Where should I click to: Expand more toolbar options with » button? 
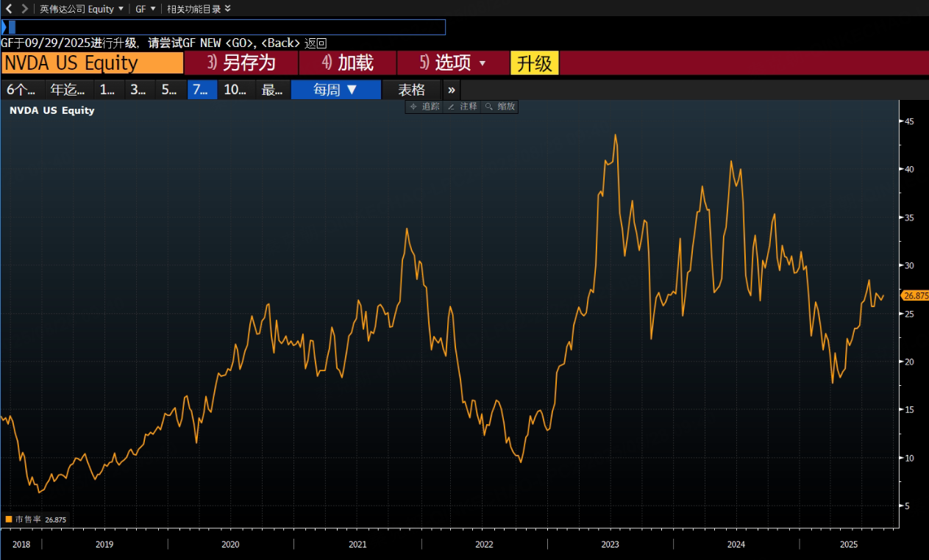pyautogui.click(x=451, y=90)
